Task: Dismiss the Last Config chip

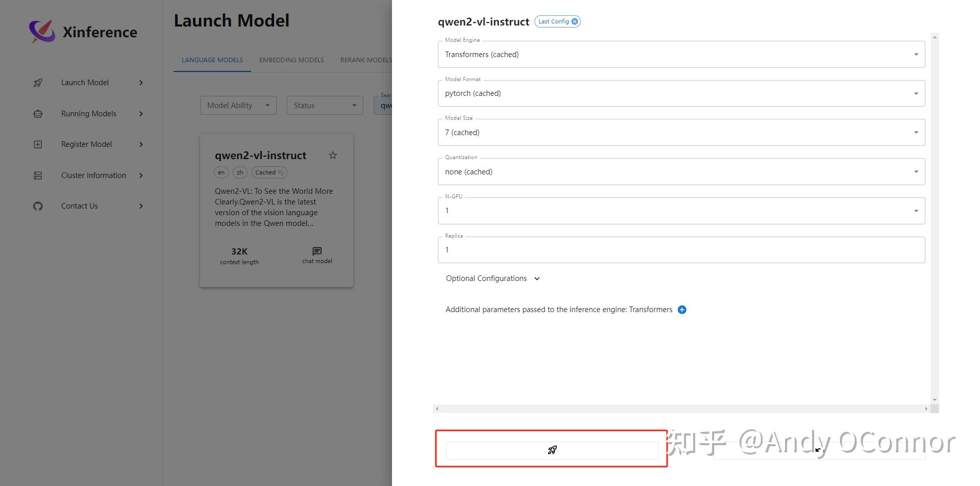Action: coord(575,21)
